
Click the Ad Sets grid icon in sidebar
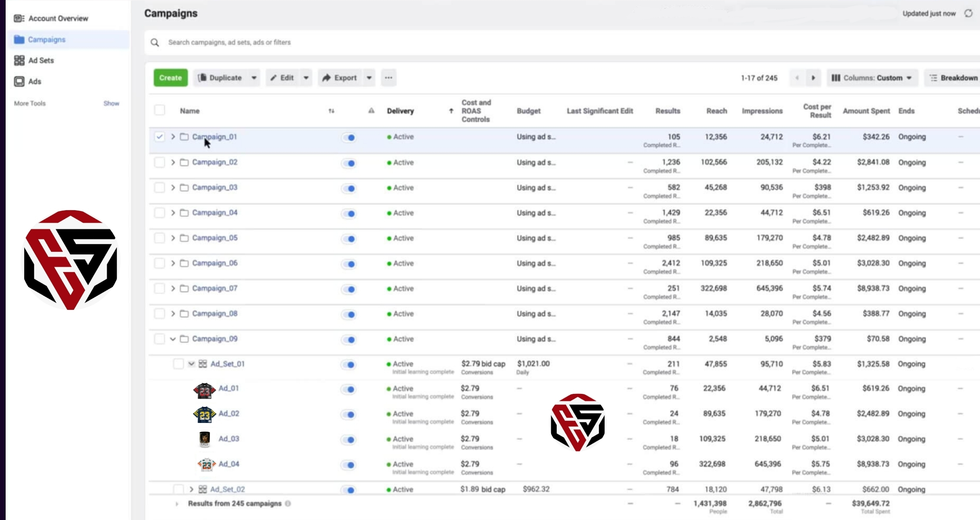[x=19, y=60]
